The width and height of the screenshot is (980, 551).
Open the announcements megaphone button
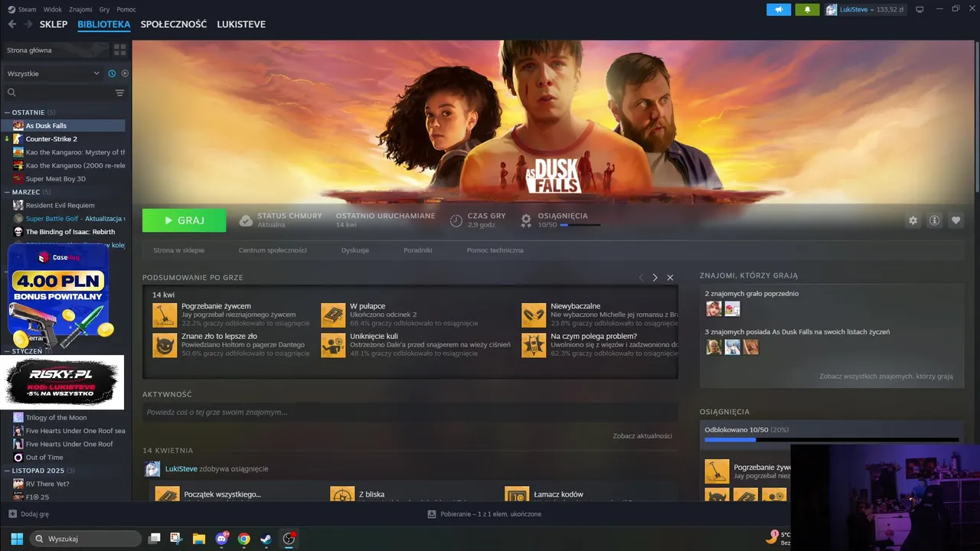tap(779, 9)
